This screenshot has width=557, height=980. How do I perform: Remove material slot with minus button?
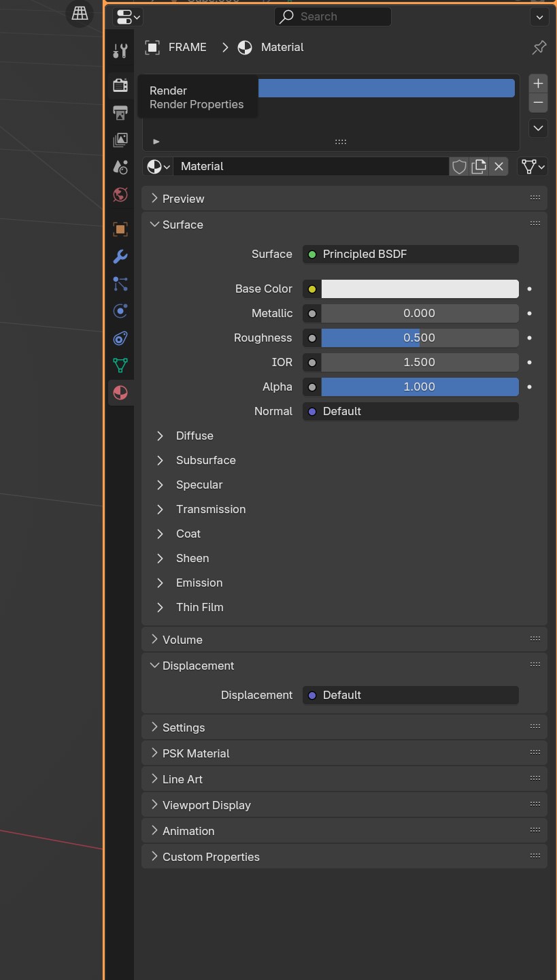538,103
